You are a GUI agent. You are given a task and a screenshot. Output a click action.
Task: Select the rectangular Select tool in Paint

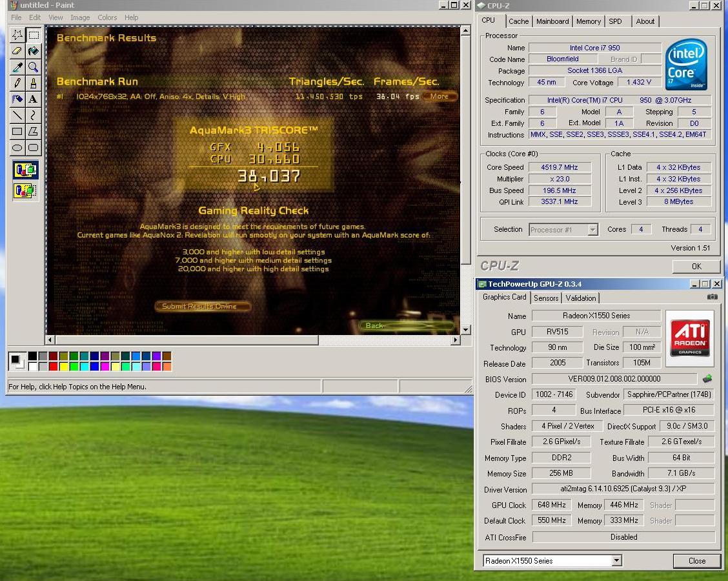click(x=33, y=35)
